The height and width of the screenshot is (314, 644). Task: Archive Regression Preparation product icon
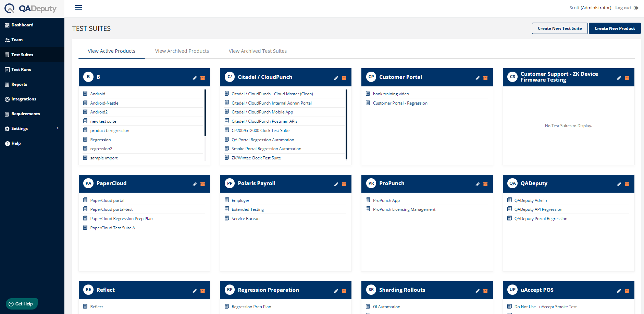coord(344,291)
